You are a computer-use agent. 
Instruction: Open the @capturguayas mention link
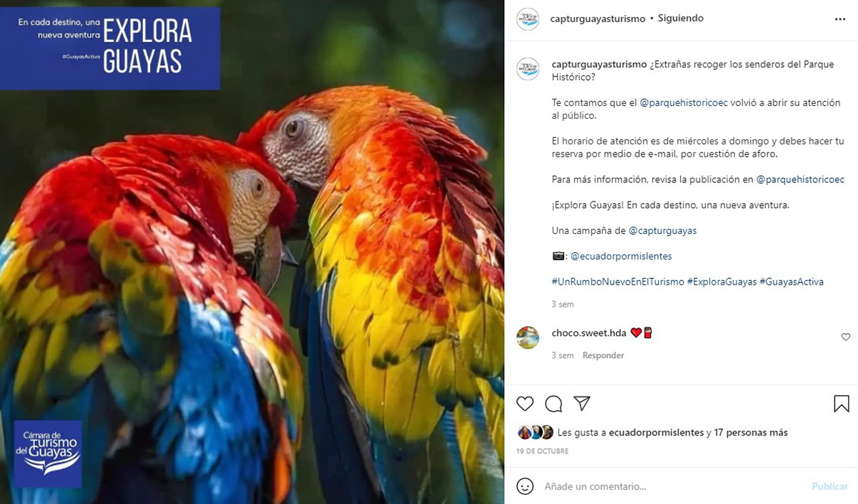662,231
